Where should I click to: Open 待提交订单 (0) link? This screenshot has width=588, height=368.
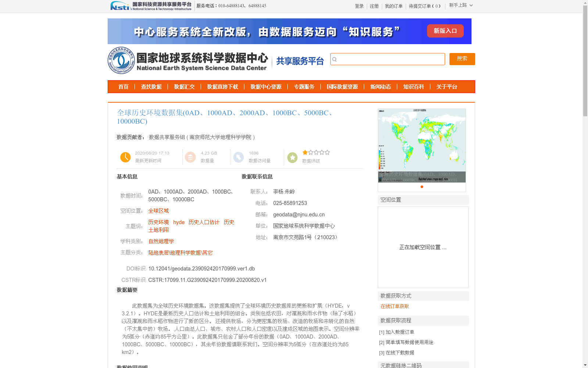(x=425, y=6)
